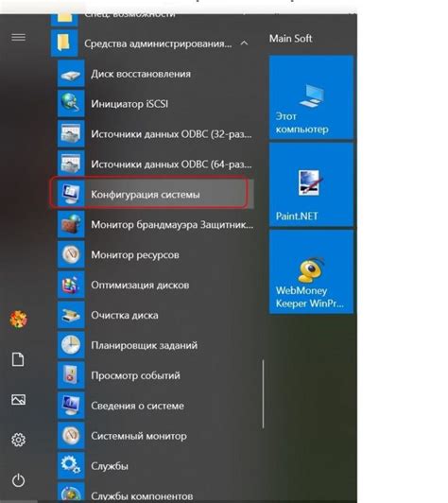Image resolution: width=448 pixels, height=503 pixels.
Task: Open Этот компьютер tile
Action: click(x=311, y=97)
